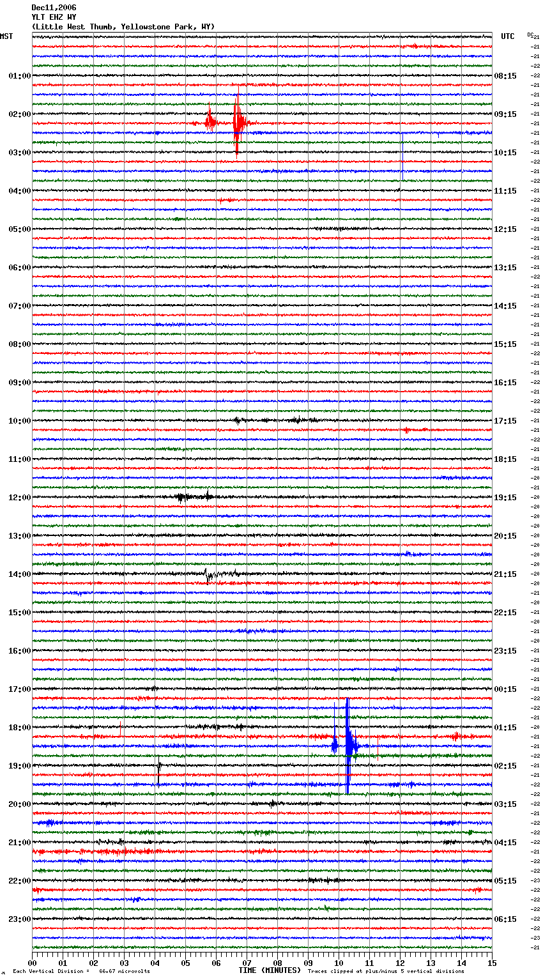This screenshot has height=980, width=543.
Task: Click the bottom axis minute tick 03
Action: 124,963
